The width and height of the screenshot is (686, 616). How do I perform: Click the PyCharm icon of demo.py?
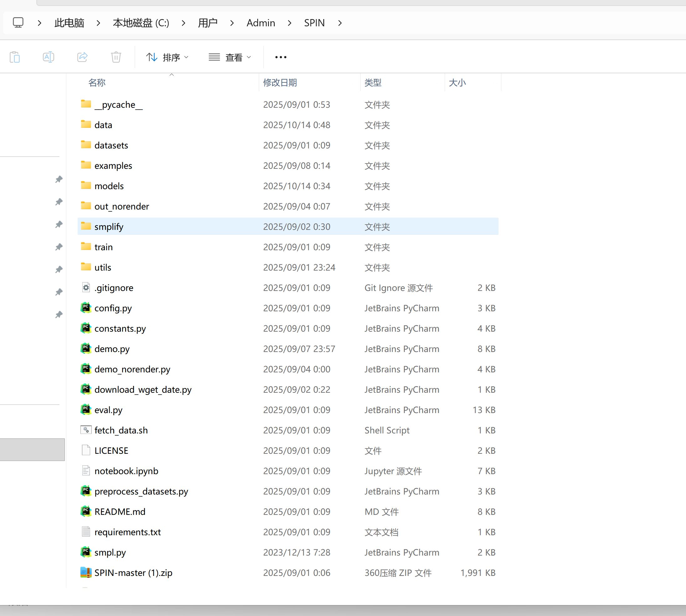click(x=86, y=349)
